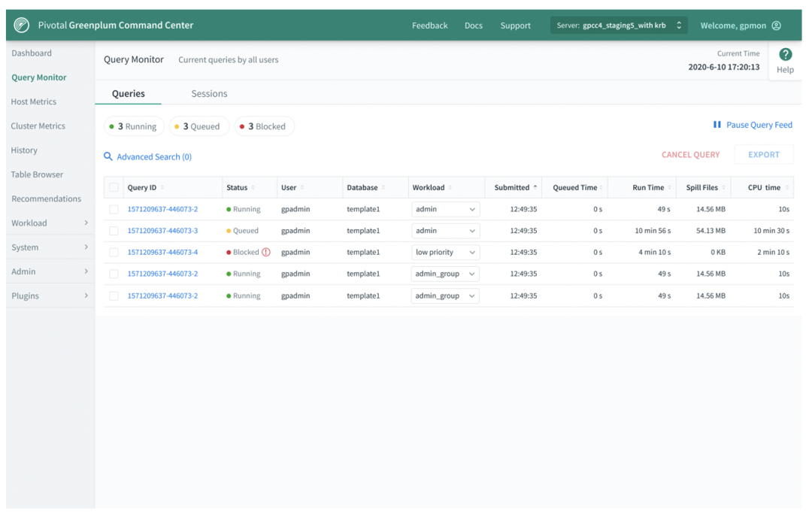The width and height of the screenshot is (812, 524).
Task: Open the last row's admin_group workload dropdown
Action: pos(445,295)
